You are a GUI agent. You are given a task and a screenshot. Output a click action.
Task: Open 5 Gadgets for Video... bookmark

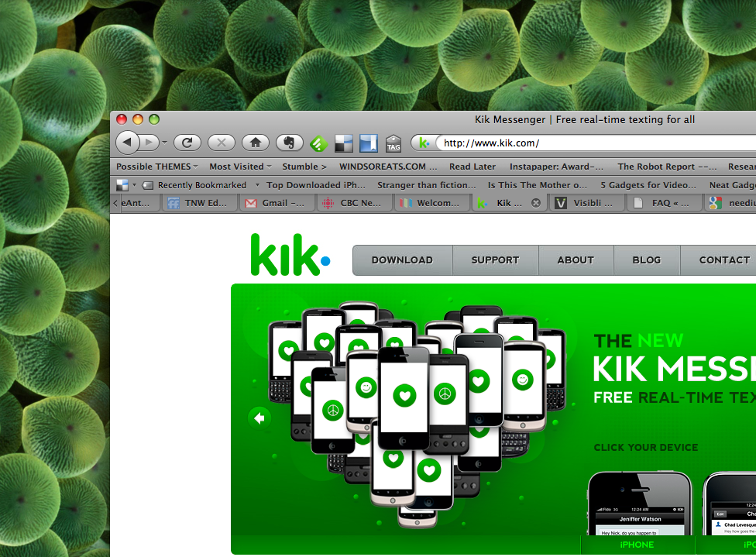point(648,185)
